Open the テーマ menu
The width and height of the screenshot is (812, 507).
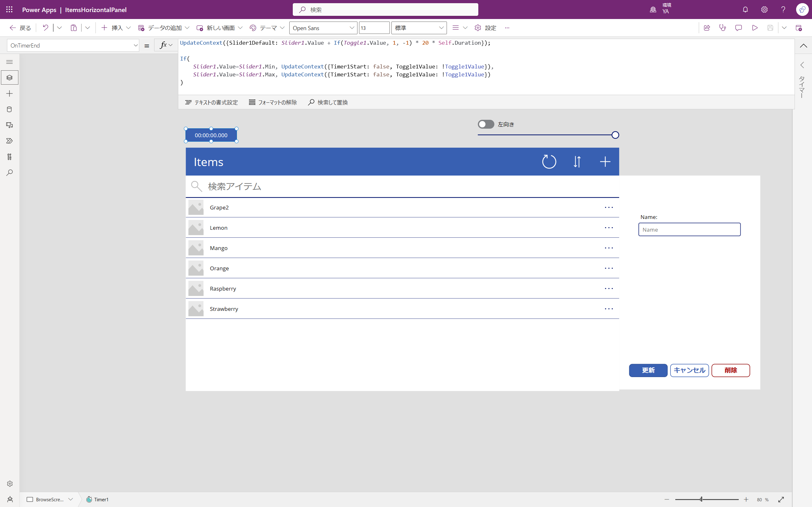tap(267, 28)
